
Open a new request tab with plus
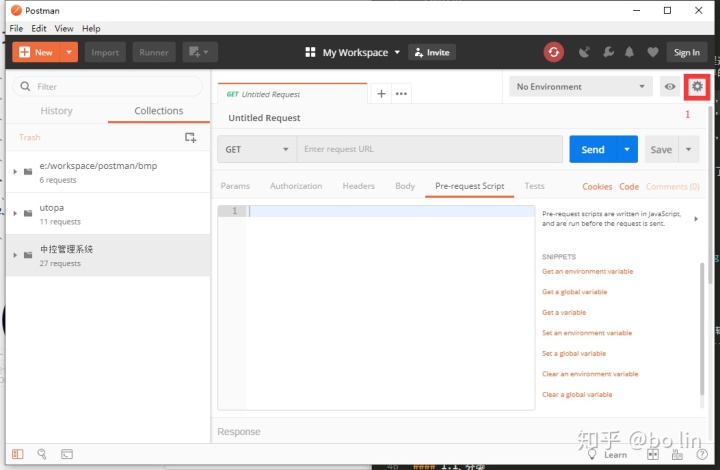[381, 94]
